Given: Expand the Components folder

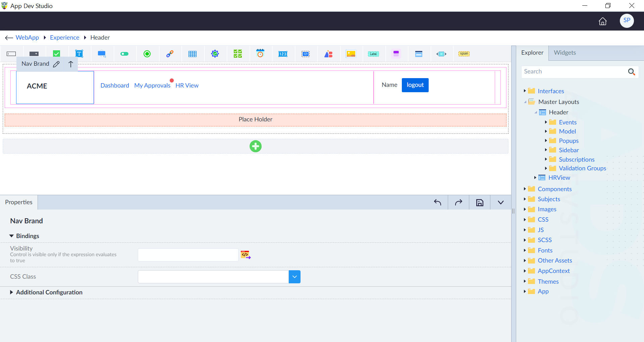Looking at the screenshot, I should pyautogui.click(x=525, y=189).
